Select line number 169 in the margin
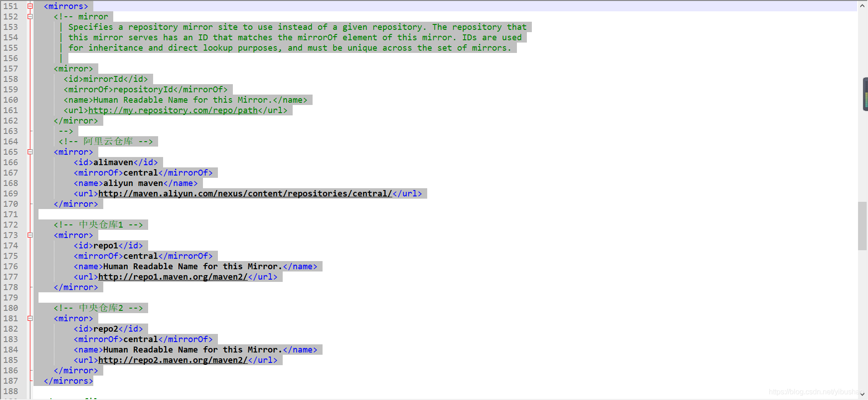868x400 pixels. pyautogui.click(x=11, y=194)
